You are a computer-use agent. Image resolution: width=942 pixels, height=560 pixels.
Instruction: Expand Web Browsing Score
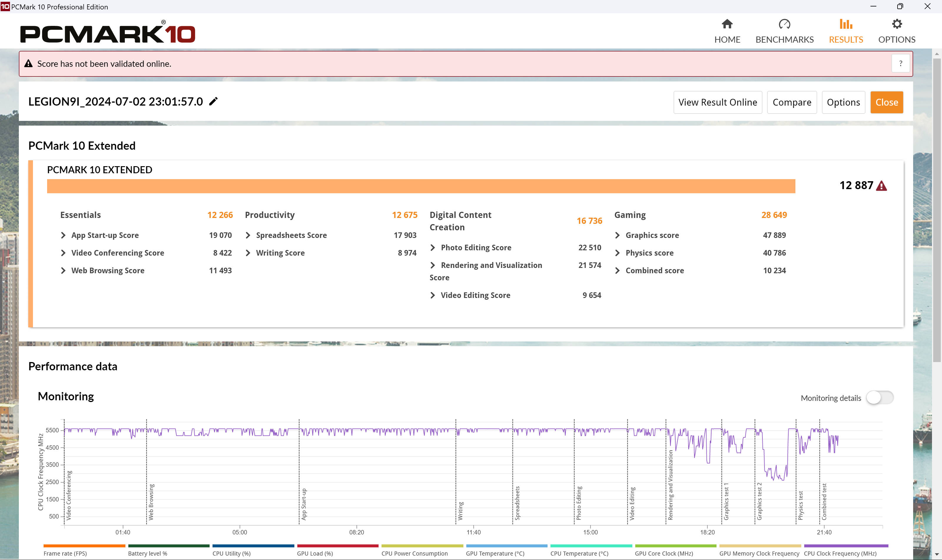63,271
